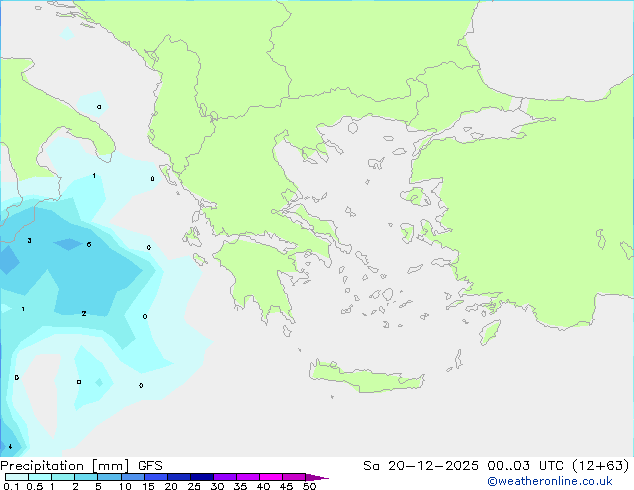Click the '0.1' legend scale label
The width and height of the screenshot is (634, 490).
pyautogui.click(x=11, y=486)
